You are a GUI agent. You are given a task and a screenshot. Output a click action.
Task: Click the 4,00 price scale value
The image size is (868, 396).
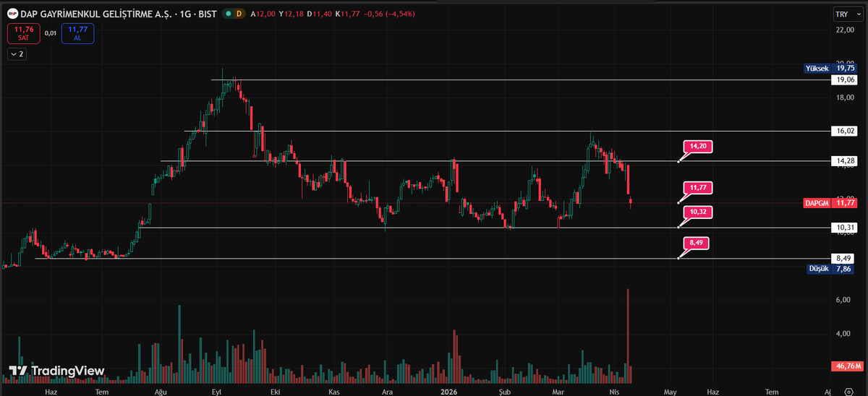click(x=843, y=333)
